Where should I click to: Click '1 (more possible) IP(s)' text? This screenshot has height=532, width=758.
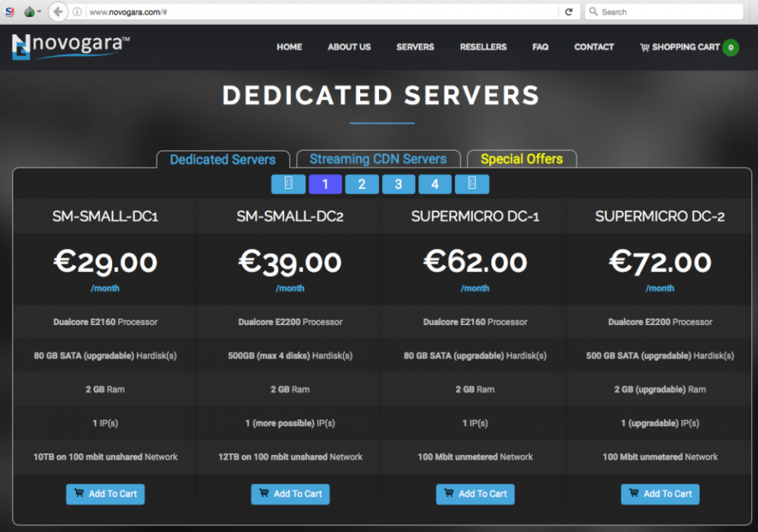(290, 424)
